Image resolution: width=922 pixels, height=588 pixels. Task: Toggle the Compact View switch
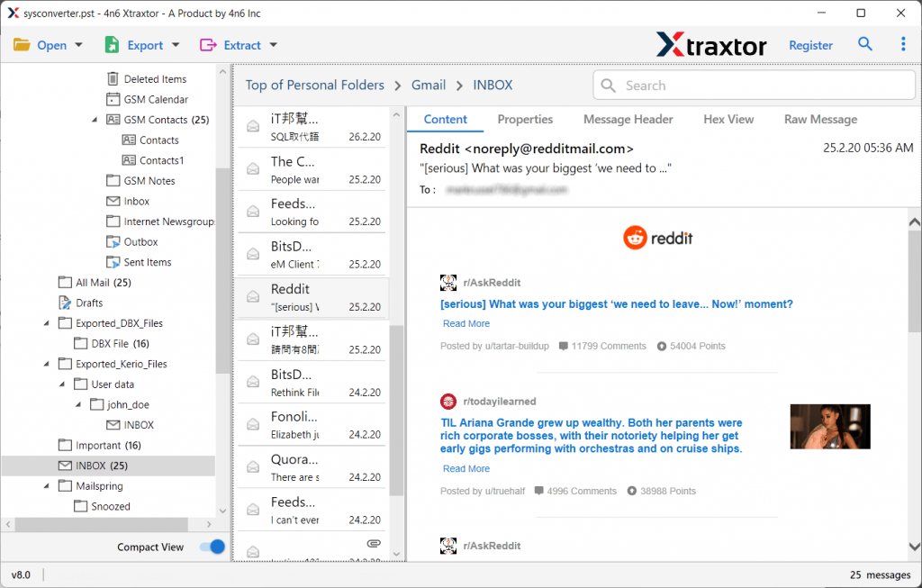click(x=212, y=547)
